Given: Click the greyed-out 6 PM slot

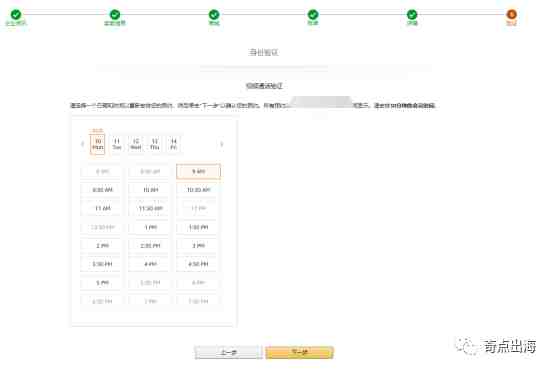Looking at the screenshot, I should pyautogui.click(x=199, y=283).
